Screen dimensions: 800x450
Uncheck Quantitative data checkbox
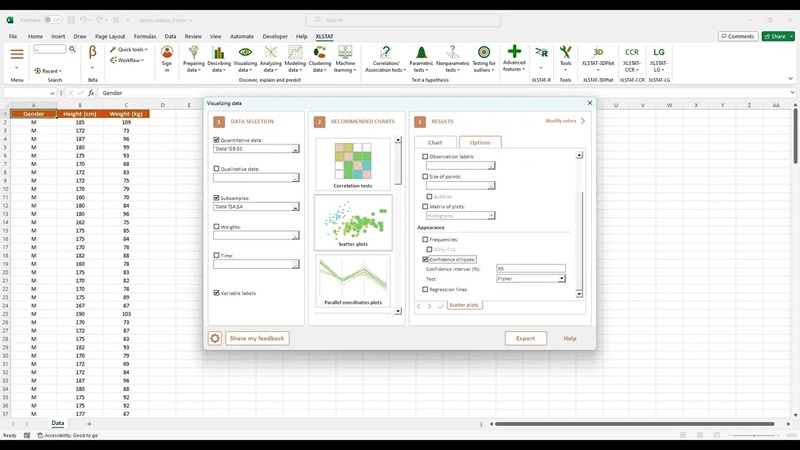pos(216,140)
